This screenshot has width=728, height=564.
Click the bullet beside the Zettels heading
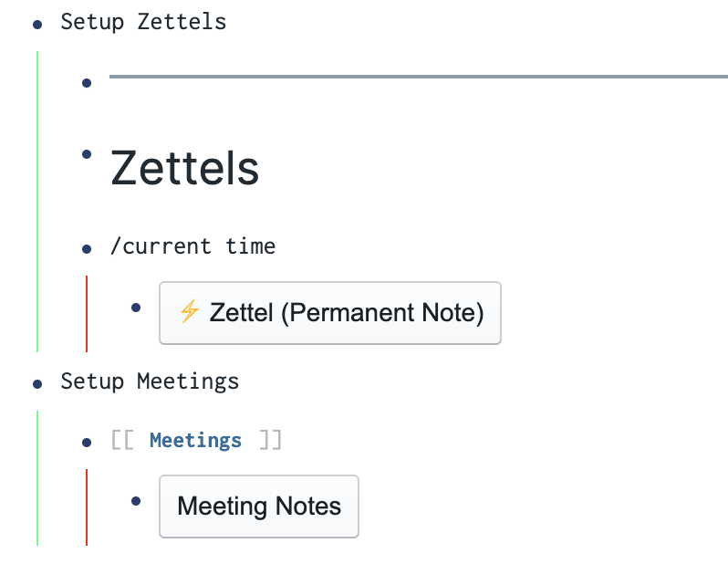[87, 154]
